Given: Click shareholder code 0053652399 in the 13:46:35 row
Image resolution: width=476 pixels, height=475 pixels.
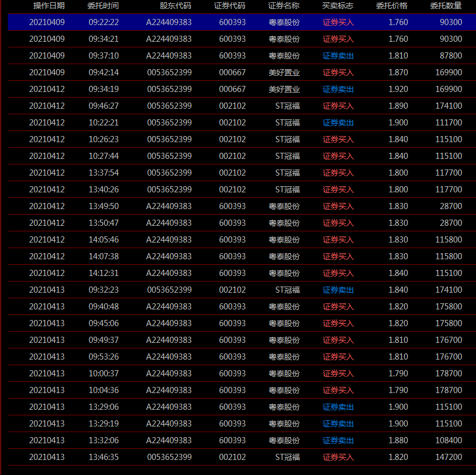Looking at the screenshot, I should 169,457.
